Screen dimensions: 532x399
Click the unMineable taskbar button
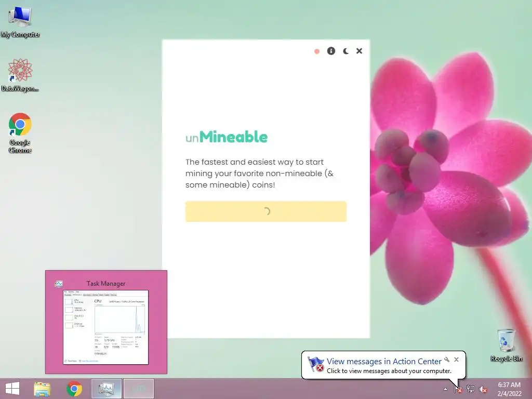pos(138,389)
